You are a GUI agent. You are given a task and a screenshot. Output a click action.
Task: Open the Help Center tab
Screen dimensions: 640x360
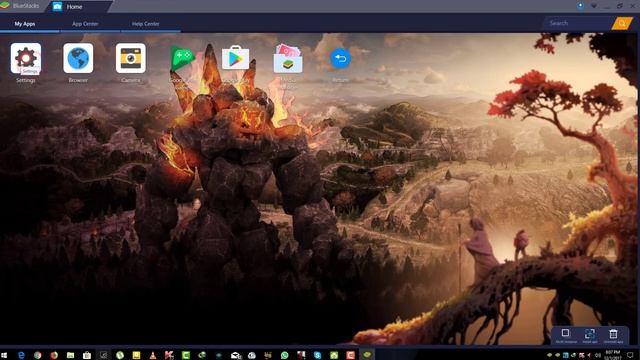click(145, 24)
